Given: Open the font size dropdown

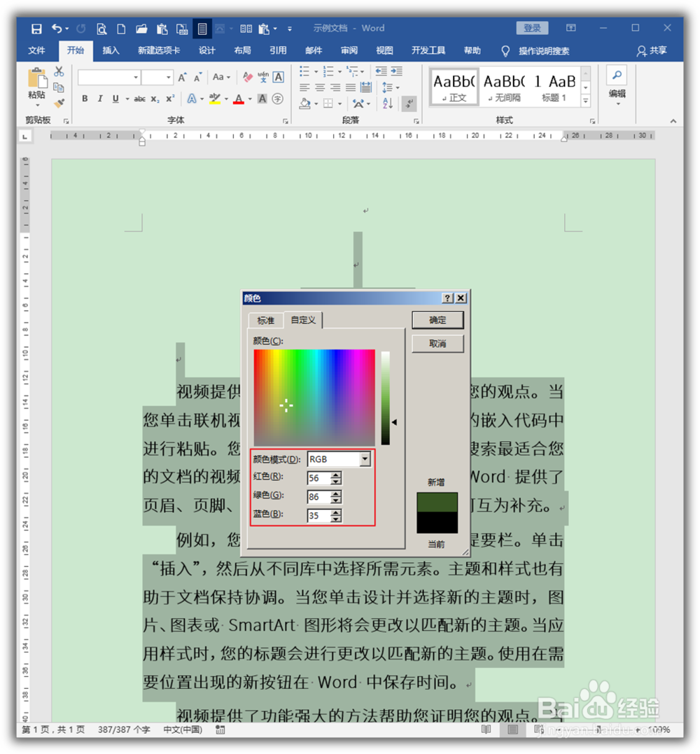Looking at the screenshot, I should tap(168, 76).
